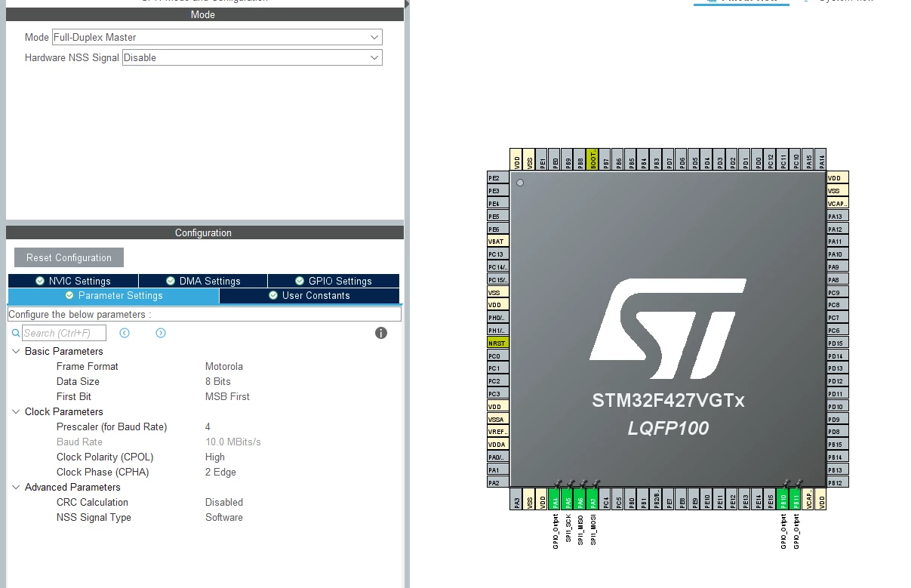
Task: Select the First Bit value MSB First
Action: (x=227, y=397)
